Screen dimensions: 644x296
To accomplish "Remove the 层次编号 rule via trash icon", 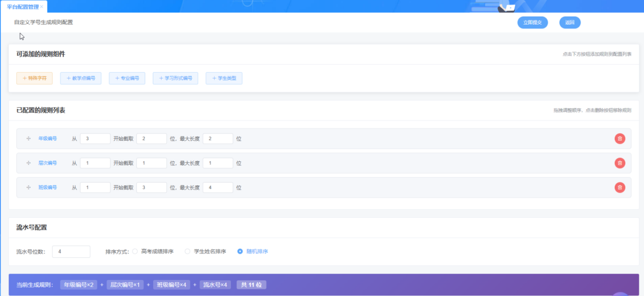I will [x=619, y=163].
